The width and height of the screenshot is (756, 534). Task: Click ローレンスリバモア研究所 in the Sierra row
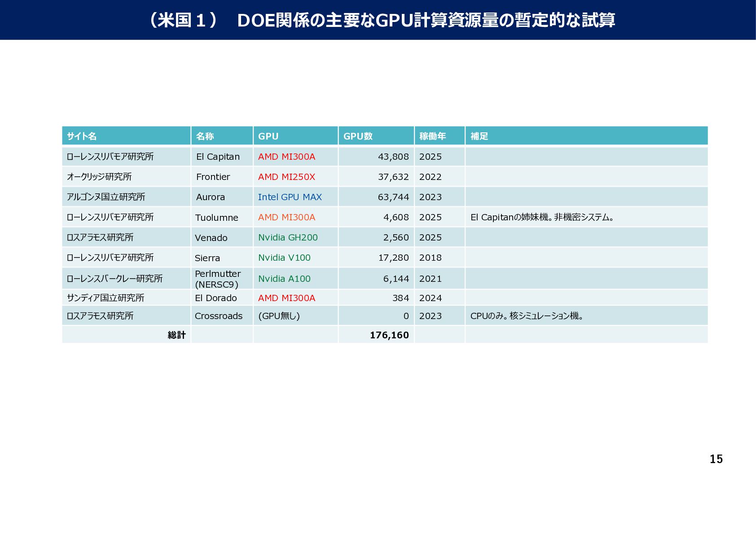[110, 258]
